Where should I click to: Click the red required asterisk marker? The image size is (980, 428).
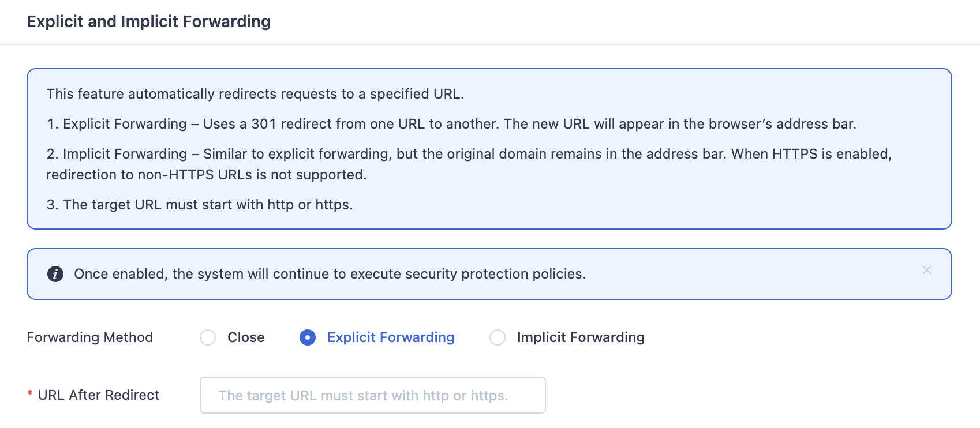pos(29,395)
